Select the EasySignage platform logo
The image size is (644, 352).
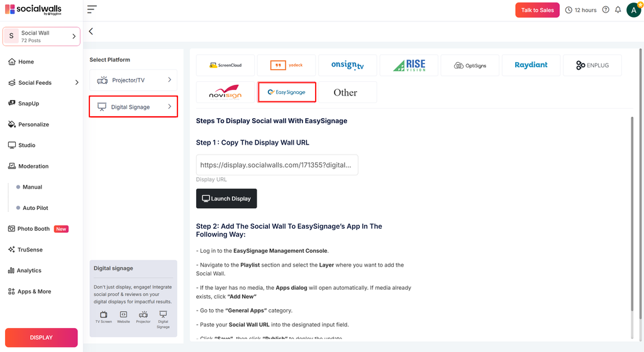pos(287,92)
